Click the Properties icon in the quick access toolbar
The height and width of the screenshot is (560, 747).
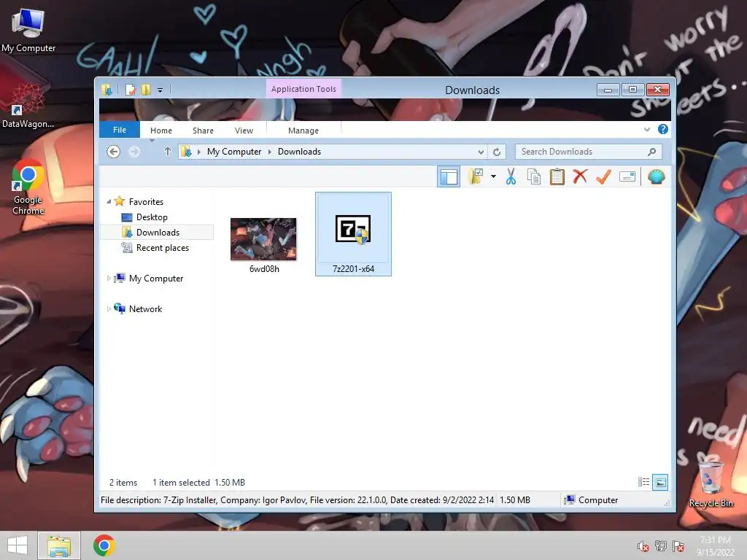[x=130, y=90]
